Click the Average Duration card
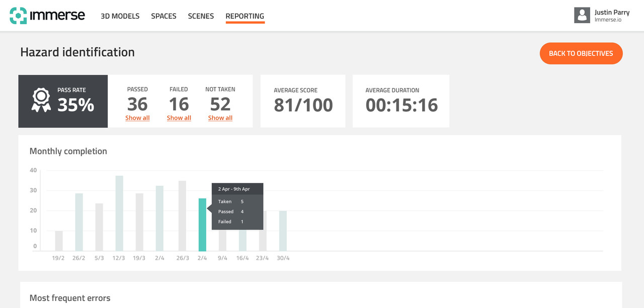644x308 pixels. coord(401,101)
